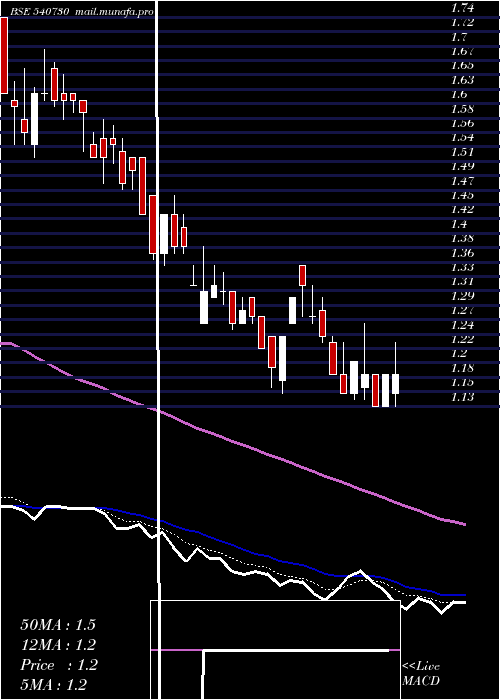Click the MACD label
Image resolution: width=500 pixels, height=700 pixels.
click(421, 681)
